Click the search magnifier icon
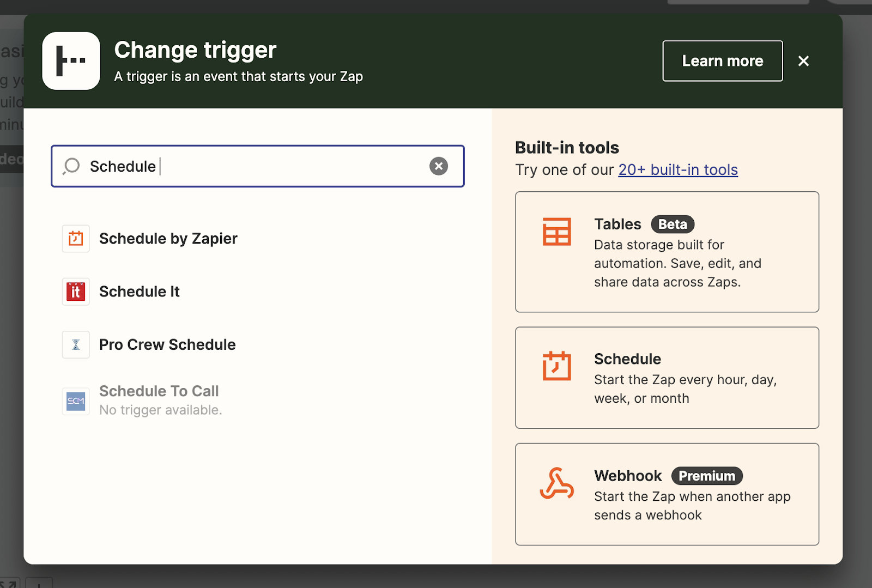 71,166
